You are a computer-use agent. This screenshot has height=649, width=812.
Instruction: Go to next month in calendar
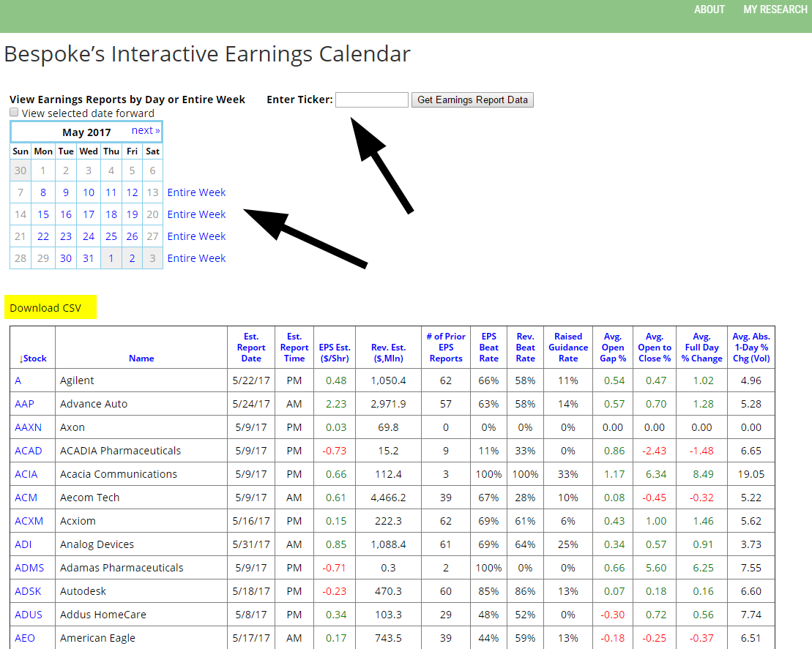point(146,131)
